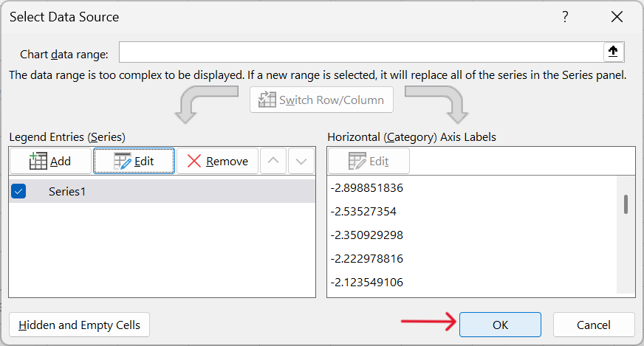Screen dimensions: 644x346
Task: Click the axis labels scrollbar thumb
Action: click(x=626, y=204)
